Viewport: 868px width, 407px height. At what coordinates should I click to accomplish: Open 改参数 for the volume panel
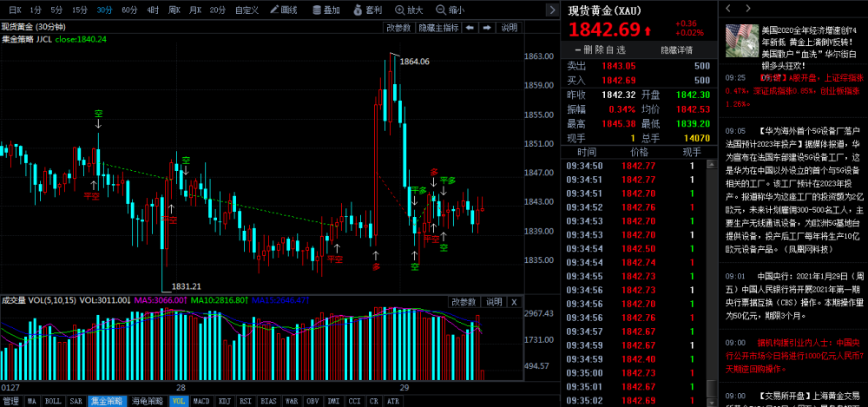pos(464,302)
